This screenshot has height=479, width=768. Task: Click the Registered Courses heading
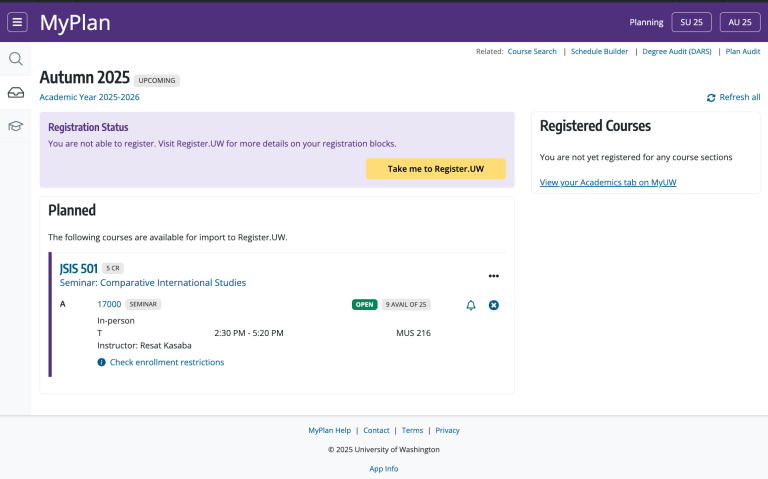pos(595,126)
